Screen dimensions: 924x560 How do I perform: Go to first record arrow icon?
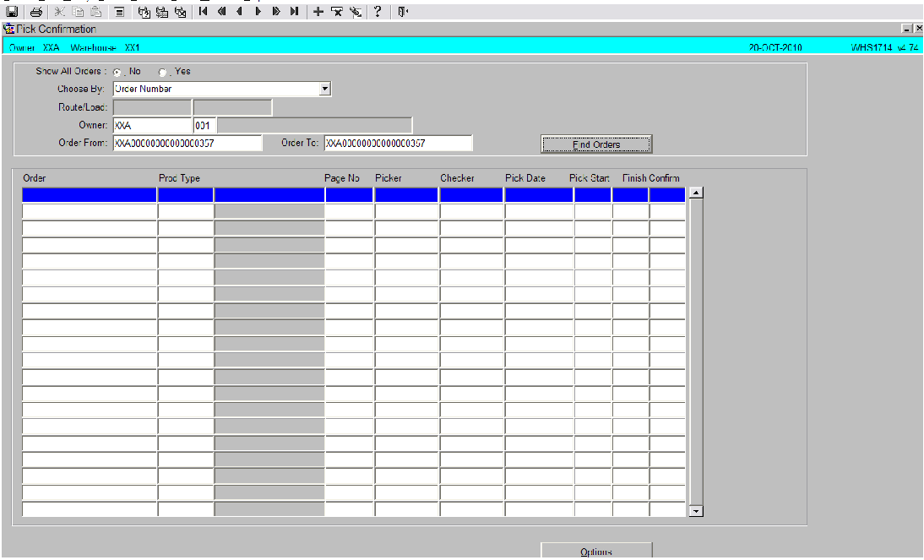[x=204, y=11]
